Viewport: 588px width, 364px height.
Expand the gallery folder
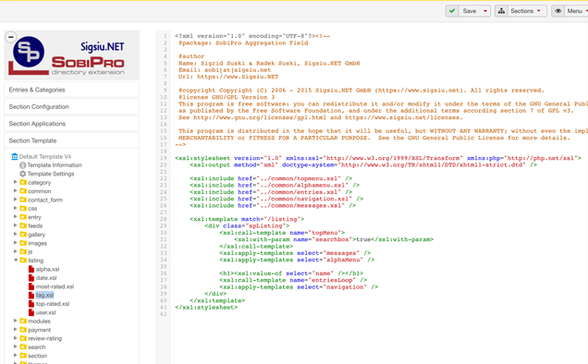pos(16,234)
